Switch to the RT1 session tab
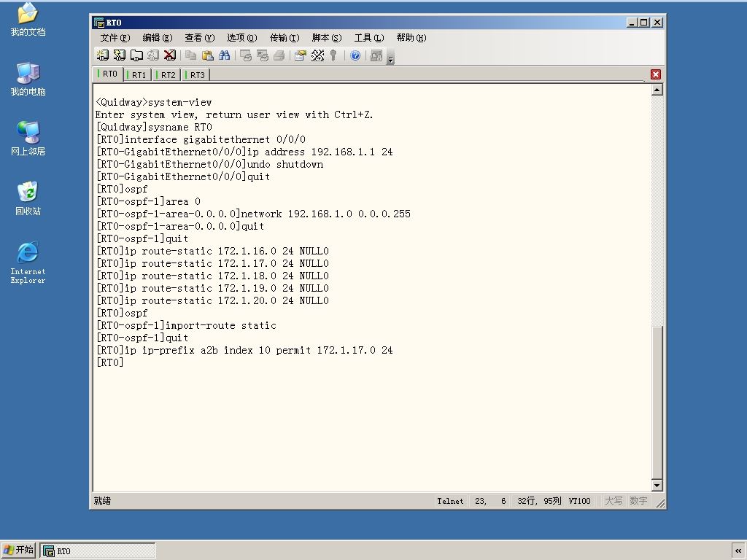747x560 pixels. click(138, 75)
